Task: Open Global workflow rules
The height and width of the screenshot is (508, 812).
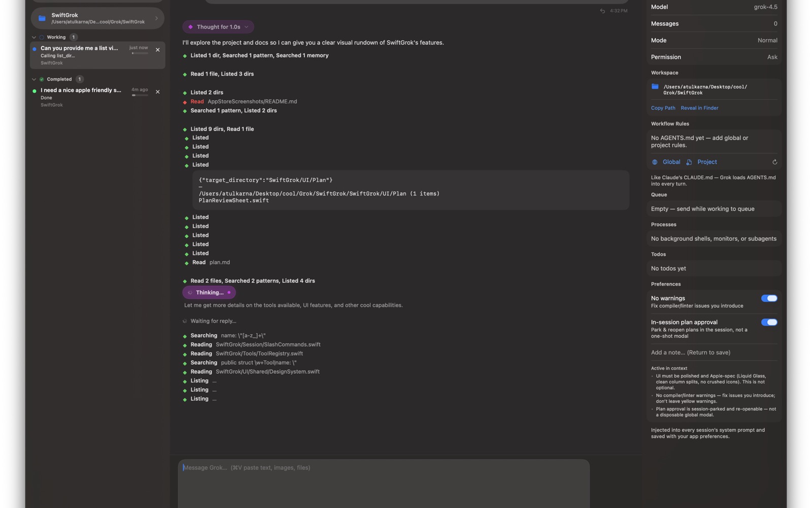Action: 671,162
